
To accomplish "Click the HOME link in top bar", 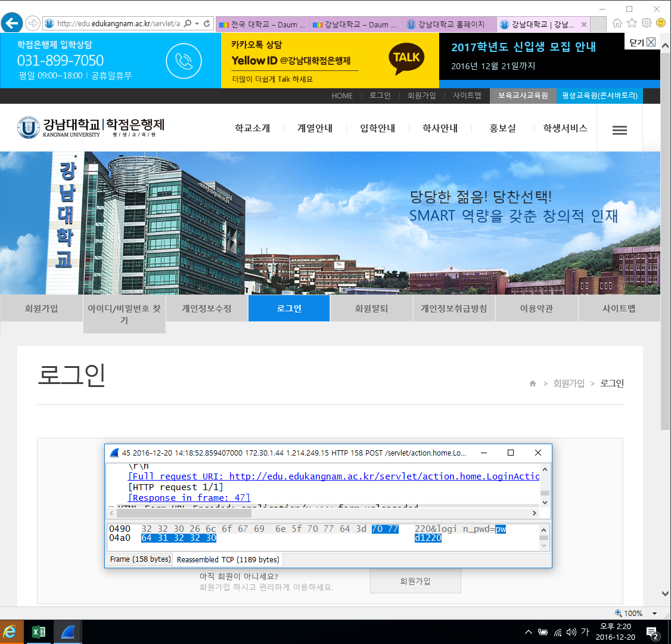I will pos(342,96).
